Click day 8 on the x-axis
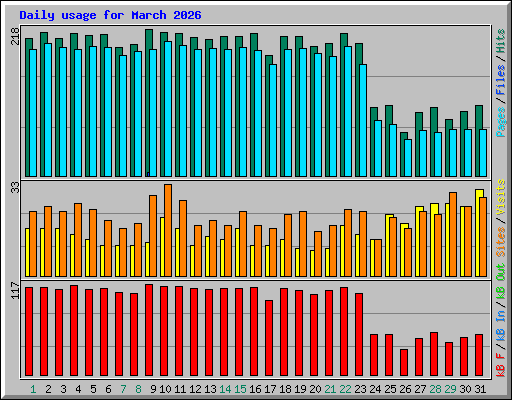 click(138, 389)
